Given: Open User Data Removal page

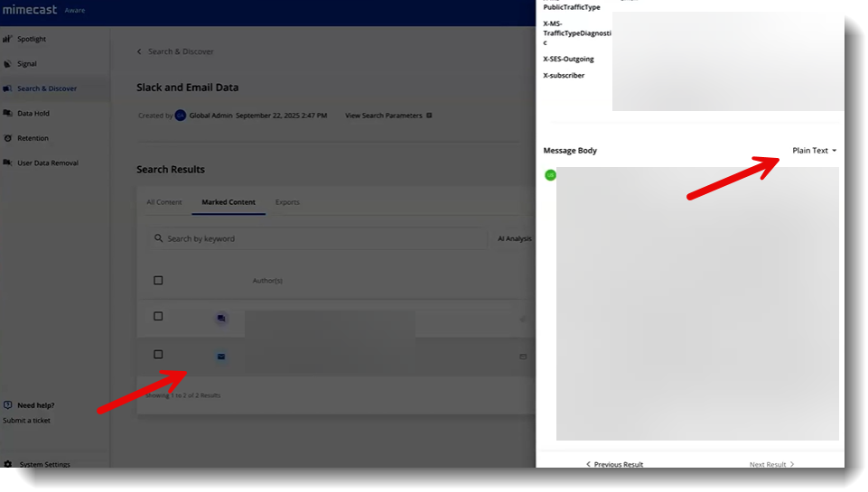Looking at the screenshot, I should [47, 163].
